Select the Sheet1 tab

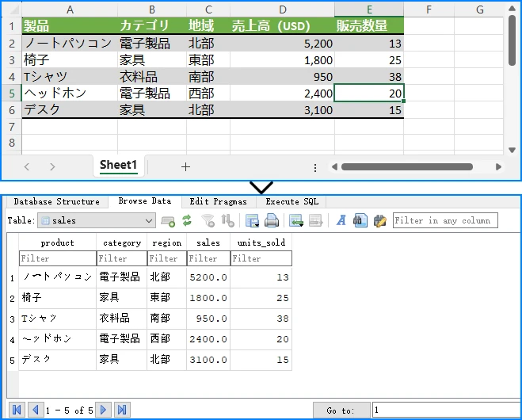[119, 165]
